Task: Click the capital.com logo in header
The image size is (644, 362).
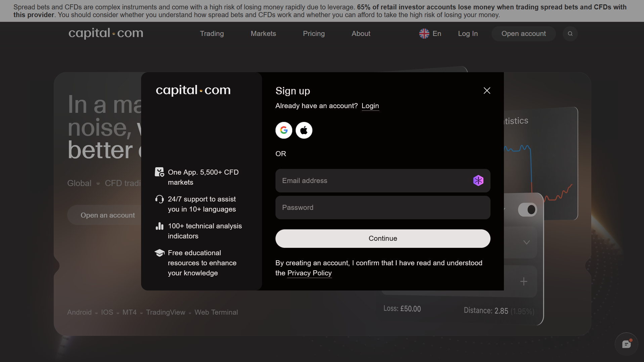Action: point(106,33)
